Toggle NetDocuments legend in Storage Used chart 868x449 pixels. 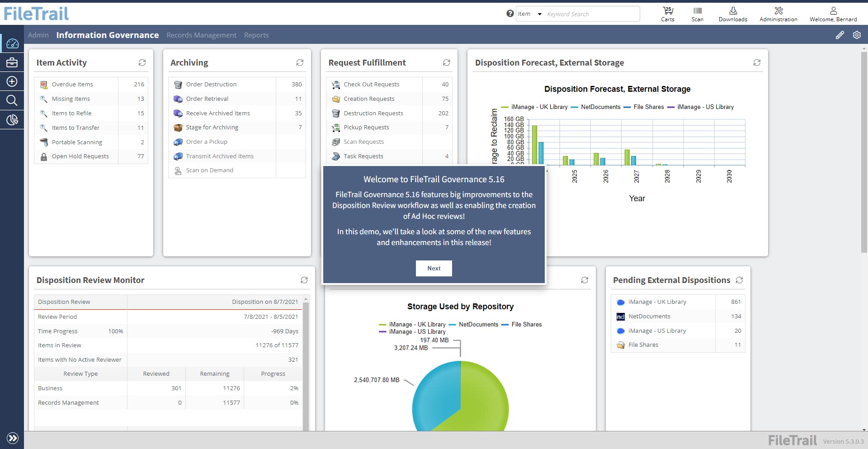(474, 324)
